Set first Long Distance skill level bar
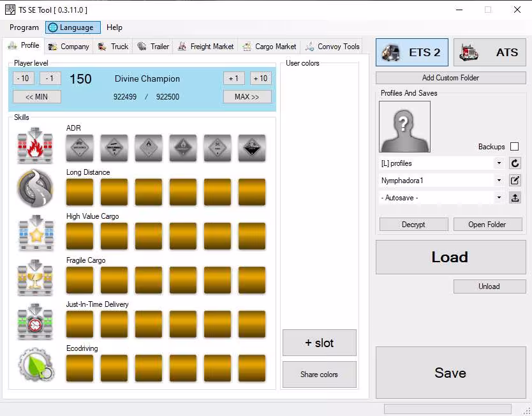532x416 pixels. point(80,192)
